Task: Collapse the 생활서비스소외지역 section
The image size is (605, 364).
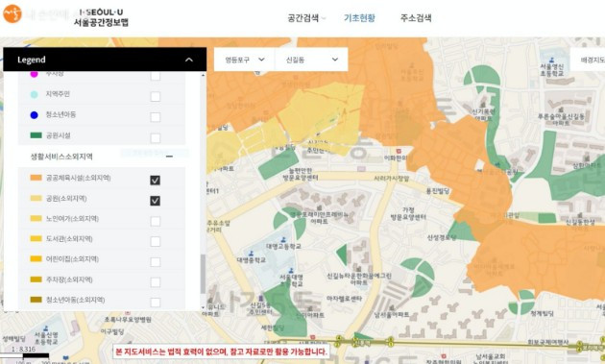Action: (169, 157)
